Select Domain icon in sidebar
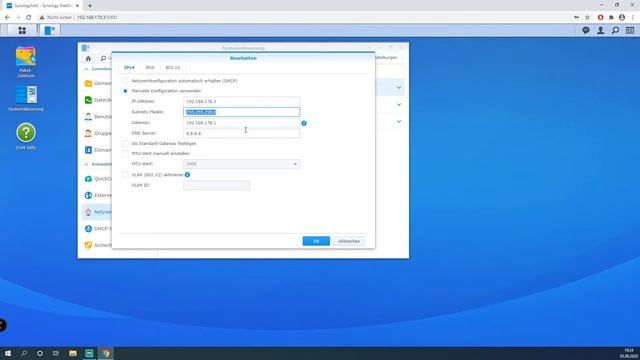 click(x=88, y=150)
